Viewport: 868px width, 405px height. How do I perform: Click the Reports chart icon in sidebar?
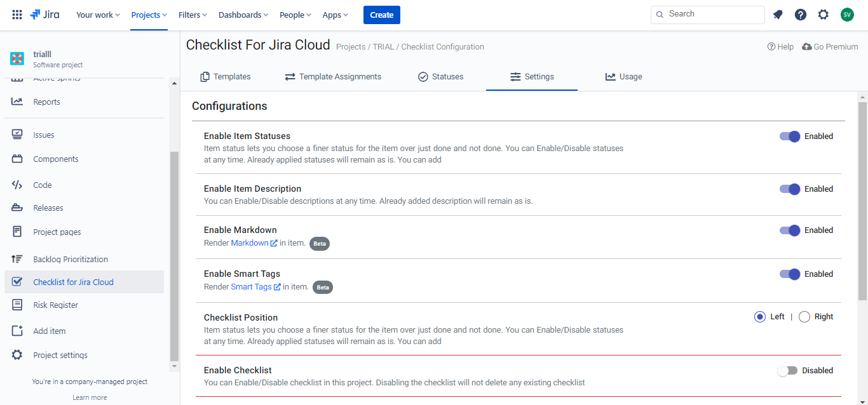point(17,102)
